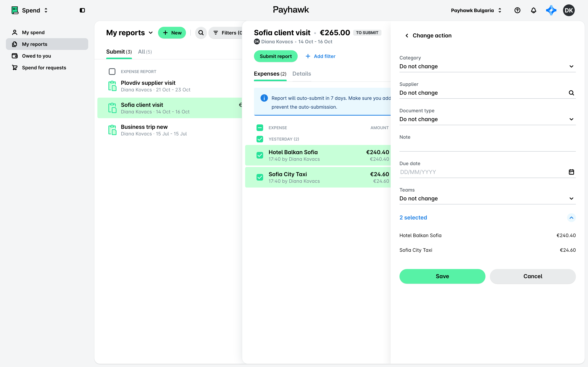Uncheck the Hotel Balkan Sofia expense
This screenshot has height=367, width=588.
[x=260, y=155]
